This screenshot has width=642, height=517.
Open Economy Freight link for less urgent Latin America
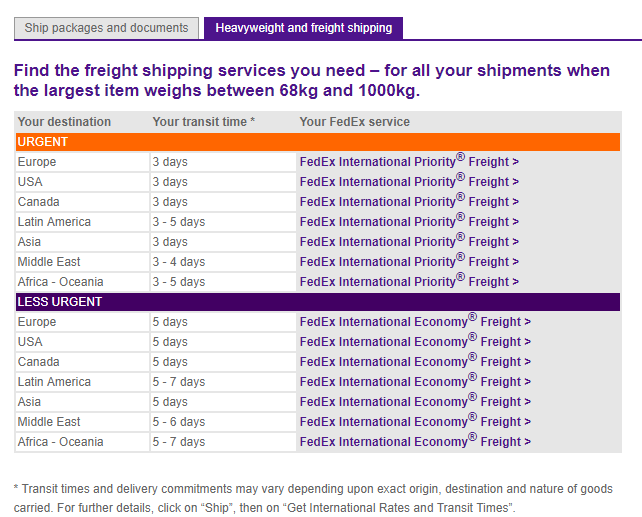(415, 382)
